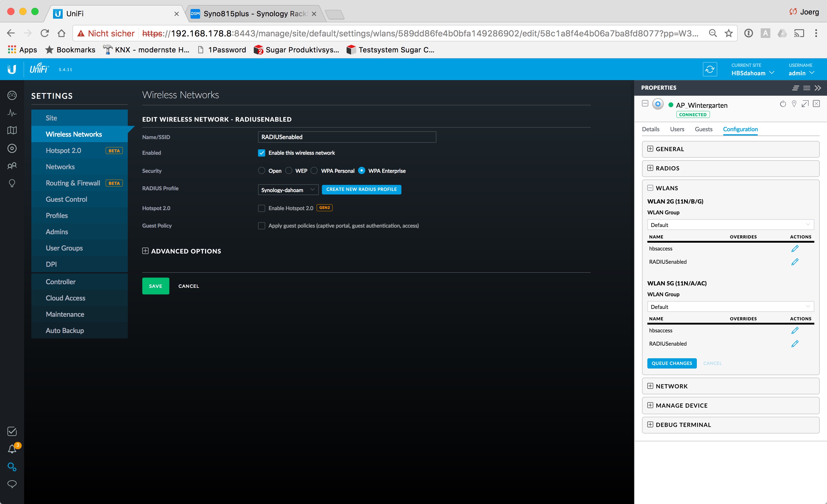The height and width of the screenshot is (504, 827).
Task: Open the Map icon in left sidebar
Action: click(12, 130)
